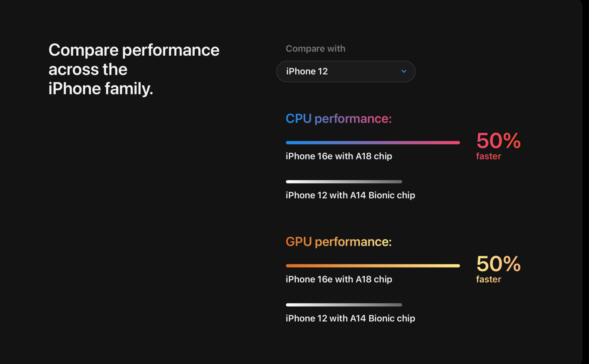This screenshot has height=364, width=589.
Task: Click the red 50% CPU figure
Action: (x=498, y=141)
